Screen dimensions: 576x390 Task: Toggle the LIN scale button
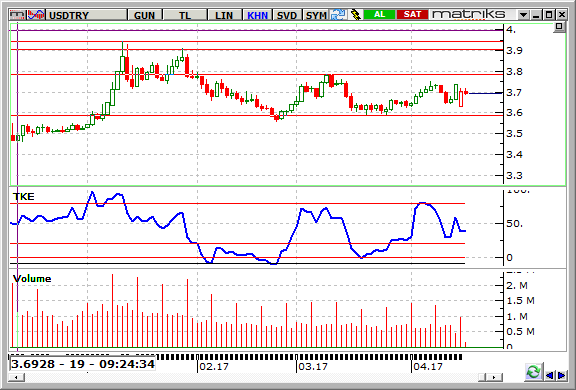coord(224,15)
